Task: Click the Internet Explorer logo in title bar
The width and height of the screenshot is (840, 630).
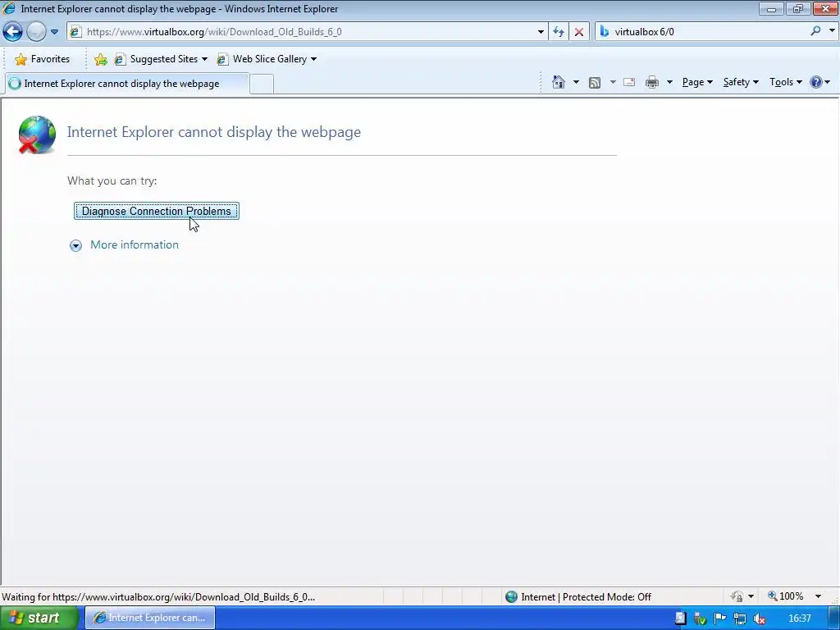Action: [9, 8]
